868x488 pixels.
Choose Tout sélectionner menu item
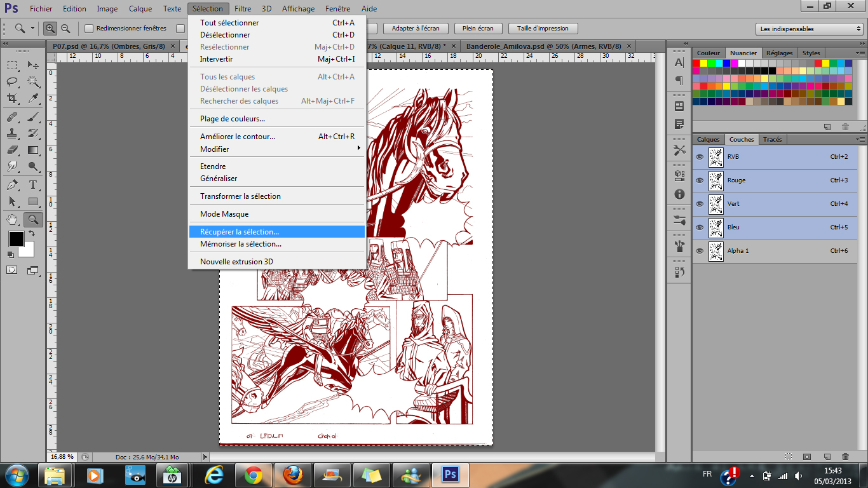pyautogui.click(x=277, y=23)
